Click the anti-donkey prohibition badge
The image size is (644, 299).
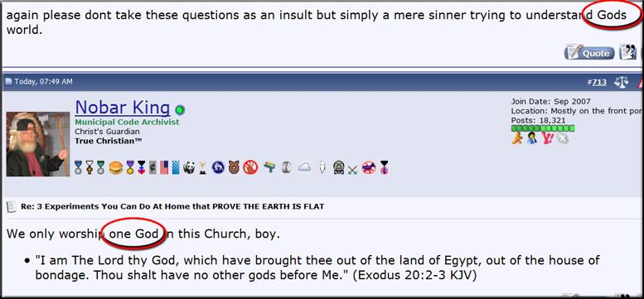(x=368, y=167)
